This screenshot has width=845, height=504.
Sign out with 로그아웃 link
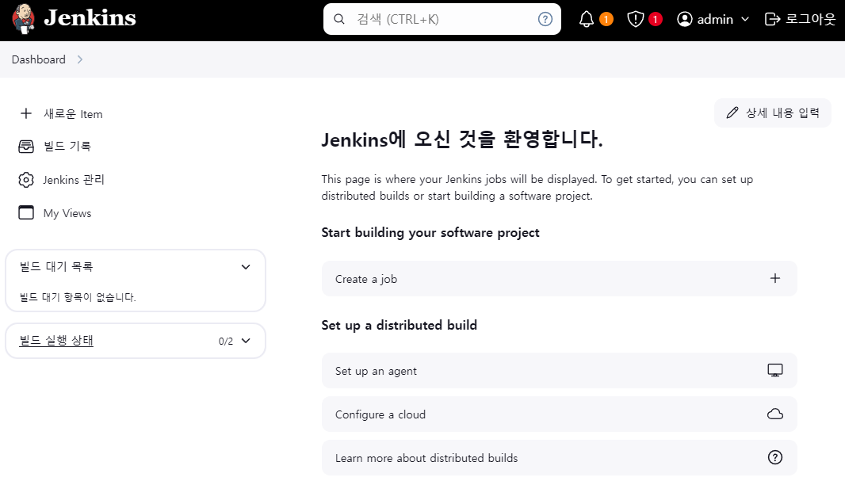810,19
